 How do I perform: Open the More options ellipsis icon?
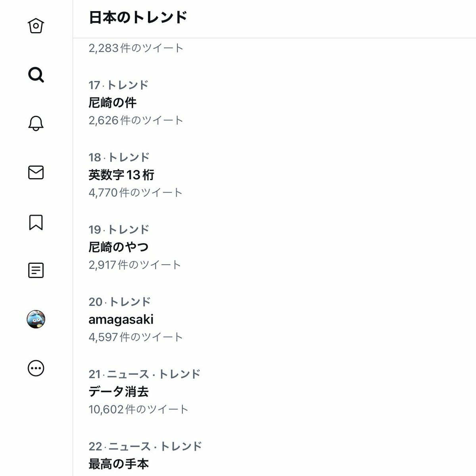point(36,368)
